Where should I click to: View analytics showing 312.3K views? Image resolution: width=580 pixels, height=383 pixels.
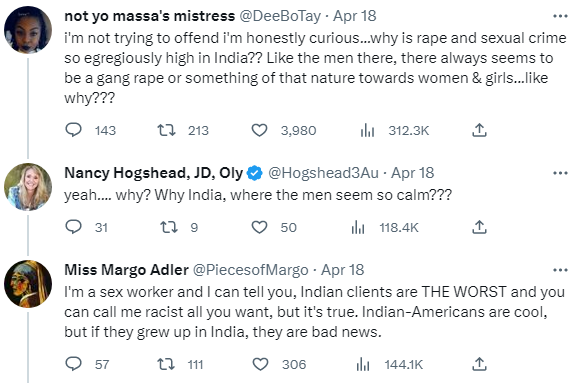point(367,130)
